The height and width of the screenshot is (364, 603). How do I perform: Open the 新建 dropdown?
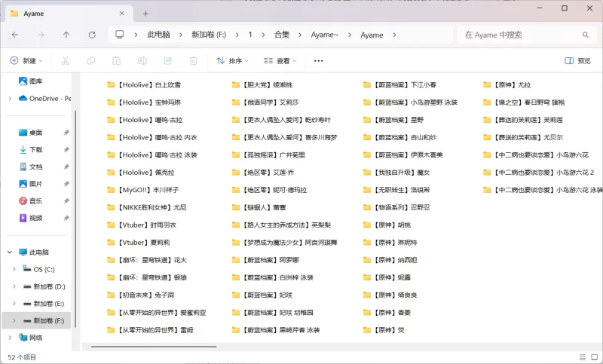[26, 61]
